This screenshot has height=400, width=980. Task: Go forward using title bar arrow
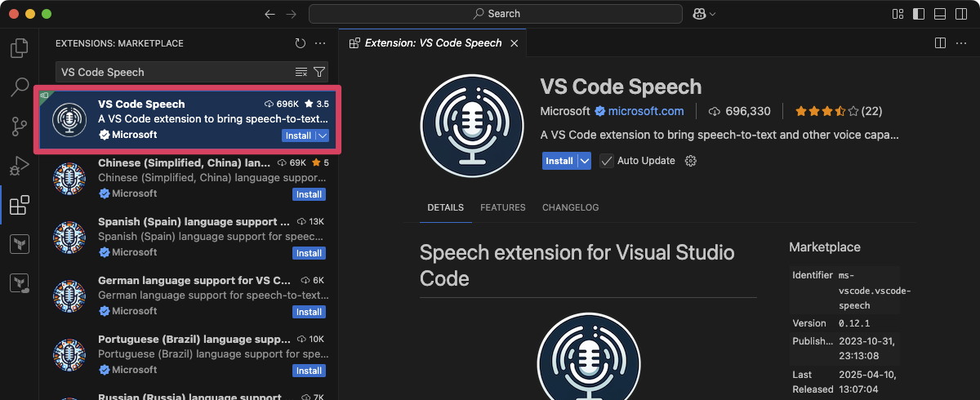coord(292,14)
